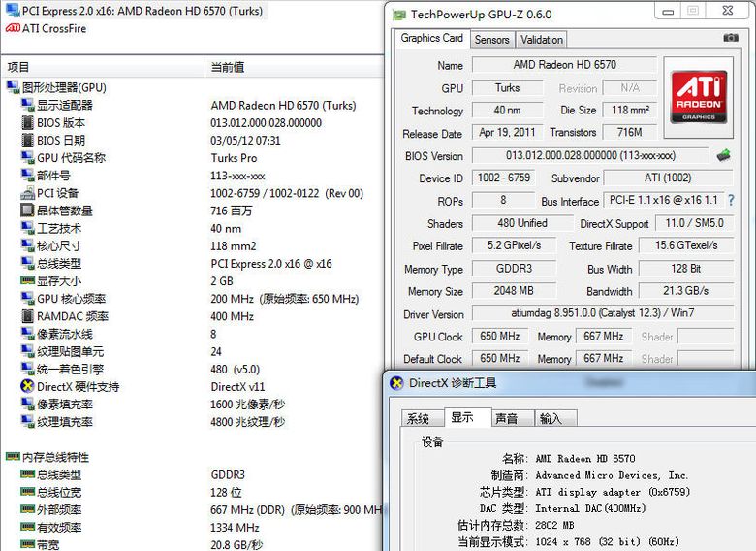This screenshot has height=551, width=756.
Task: Select value PCI Express 2.0 x16 @ x16
Action: [271, 264]
